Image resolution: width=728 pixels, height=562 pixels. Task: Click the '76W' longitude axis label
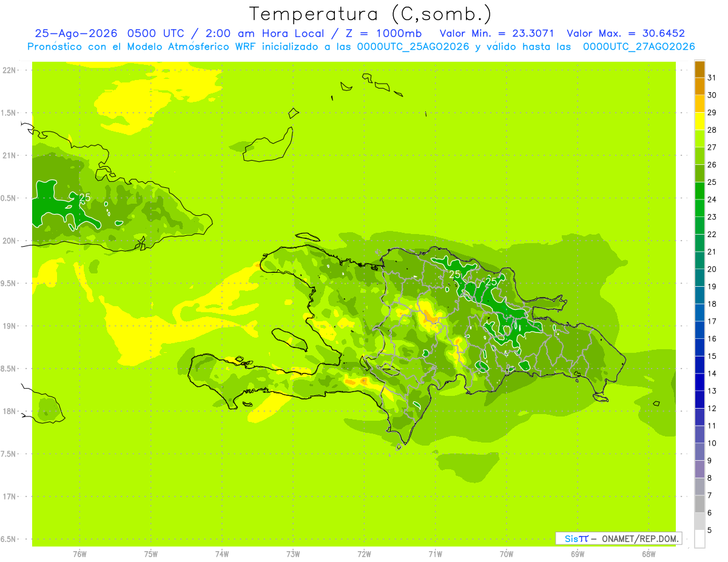(79, 554)
